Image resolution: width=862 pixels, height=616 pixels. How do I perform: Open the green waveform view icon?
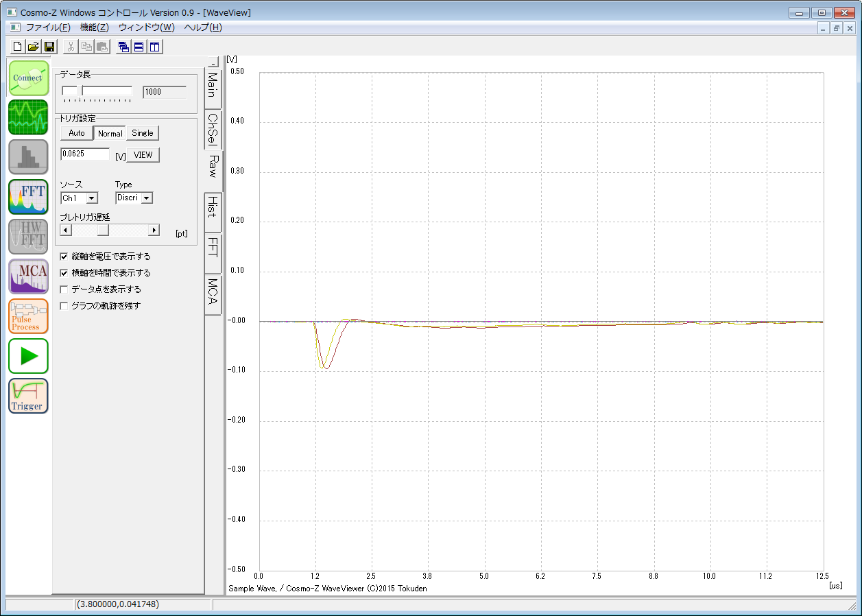tap(29, 117)
